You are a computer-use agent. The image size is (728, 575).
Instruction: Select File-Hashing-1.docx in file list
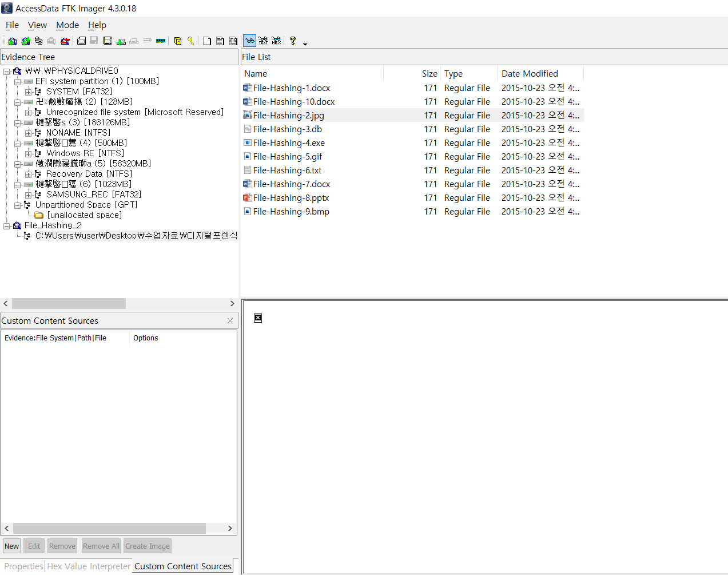tap(292, 88)
